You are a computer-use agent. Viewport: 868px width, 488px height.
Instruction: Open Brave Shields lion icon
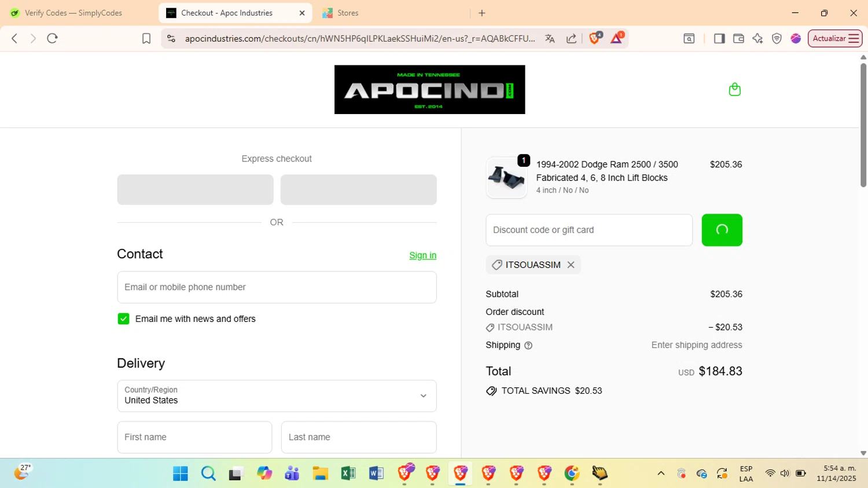[x=595, y=38]
